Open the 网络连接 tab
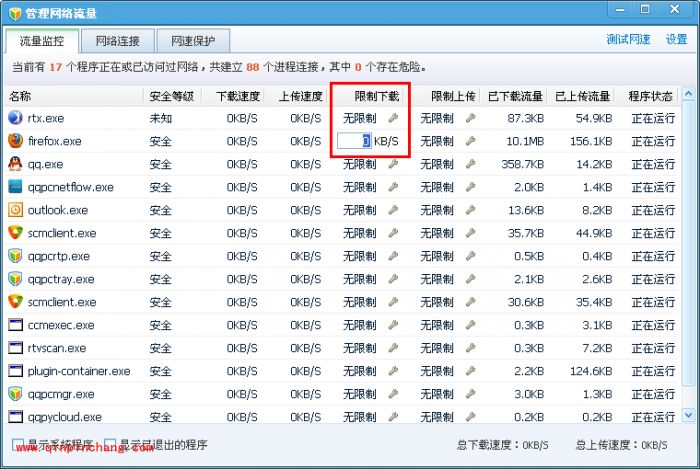The height and width of the screenshot is (469, 700). coord(118,41)
